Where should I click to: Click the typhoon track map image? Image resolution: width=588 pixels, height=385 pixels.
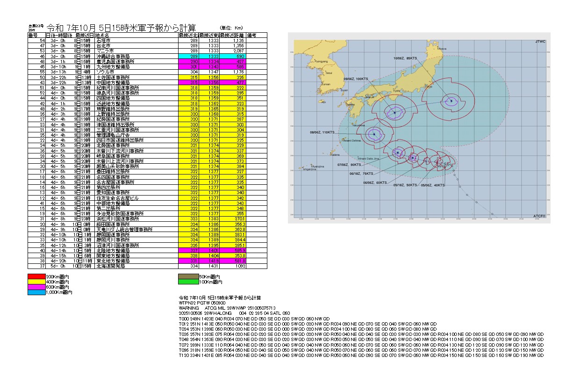coord(419,127)
